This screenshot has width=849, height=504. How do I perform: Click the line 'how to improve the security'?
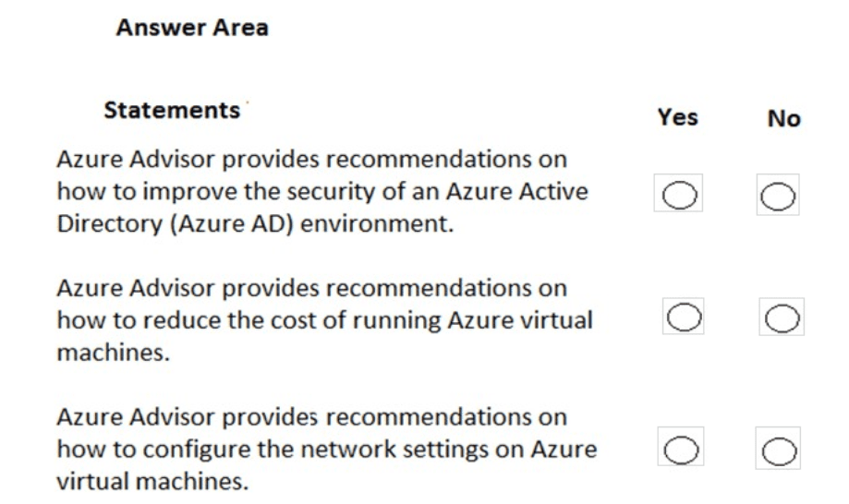click(x=323, y=191)
